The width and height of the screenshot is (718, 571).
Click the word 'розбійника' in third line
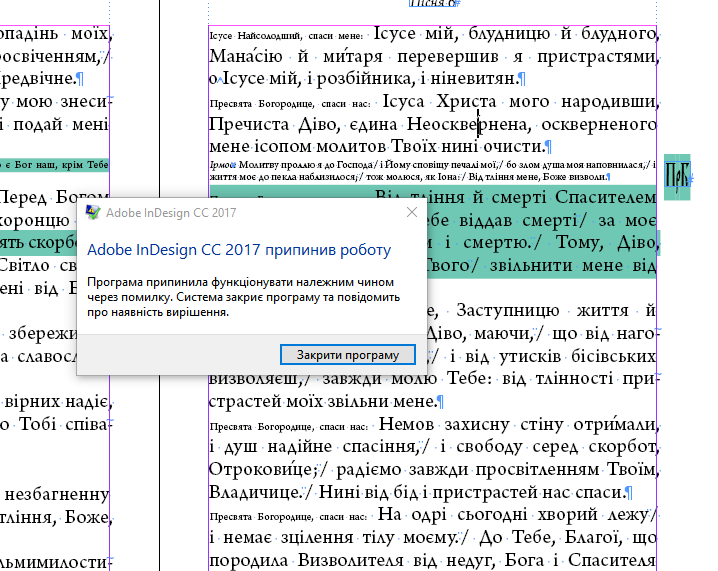pos(365,79)
